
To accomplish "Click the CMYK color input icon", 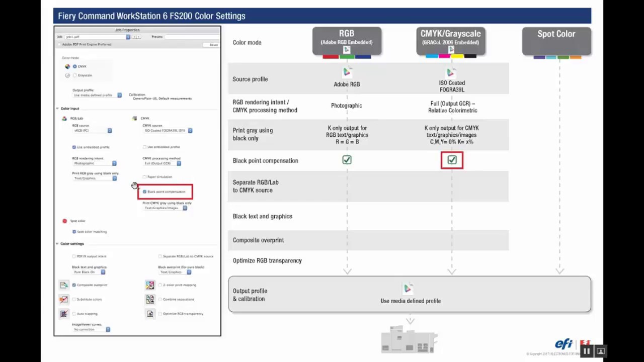I will tap(134, 119).
